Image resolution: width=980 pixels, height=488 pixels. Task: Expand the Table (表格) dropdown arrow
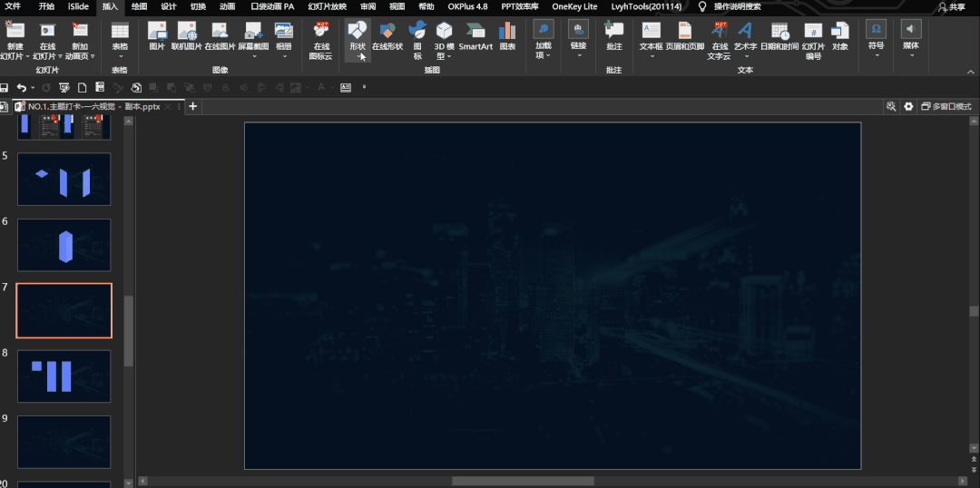(x=120, y=56)
